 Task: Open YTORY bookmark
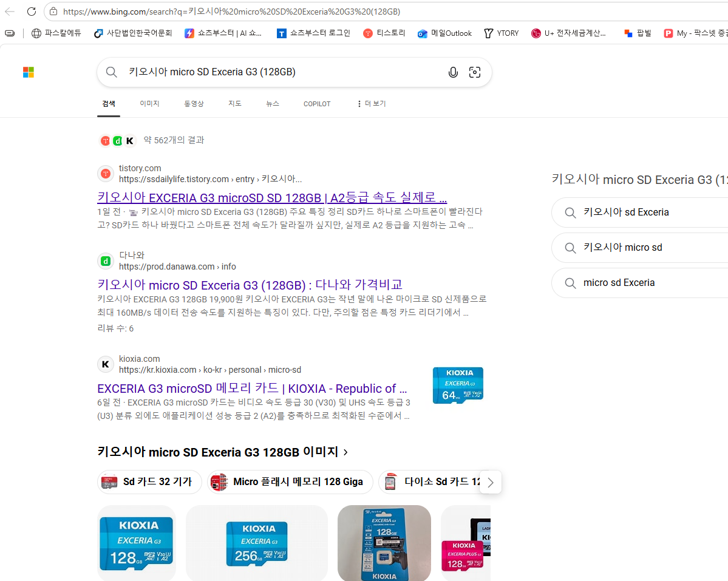[x=502, y=33]
